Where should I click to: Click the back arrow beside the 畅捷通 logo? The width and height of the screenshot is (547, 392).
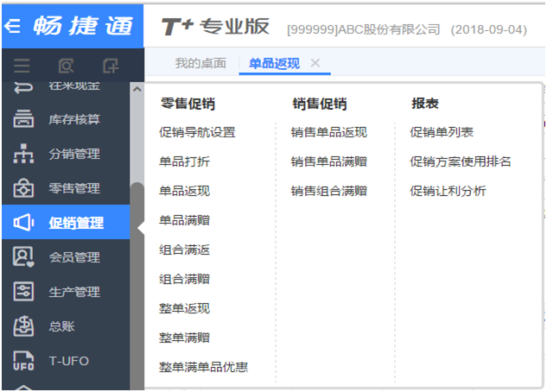[x=12, y=26]
